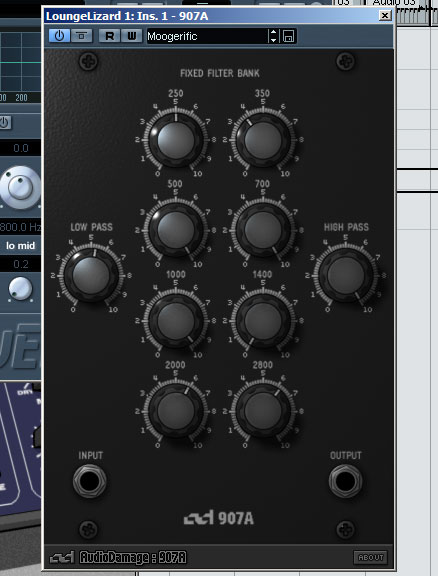The image size is (438, 576).
Task: Click the 1400 Hz band knob
Action: coord(263,321)
